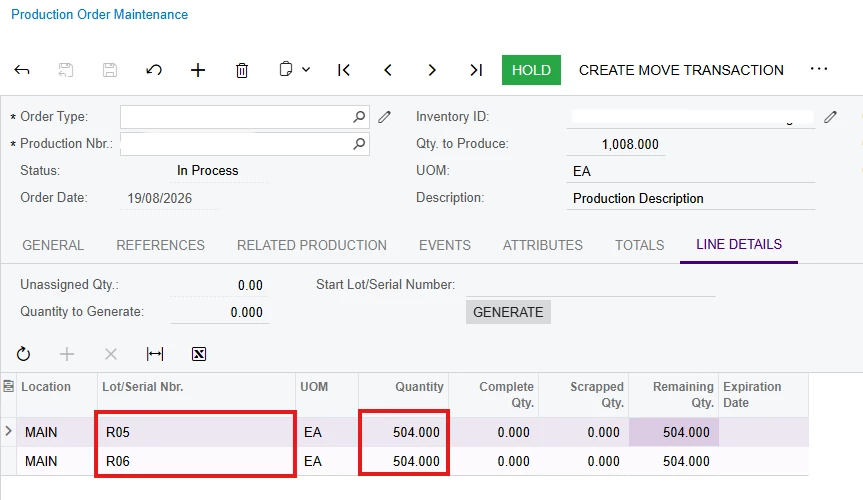Viewport: 863px width, 500px height.
Task: Open the more actions ellipsis menu
Action: tap(819, 69)
